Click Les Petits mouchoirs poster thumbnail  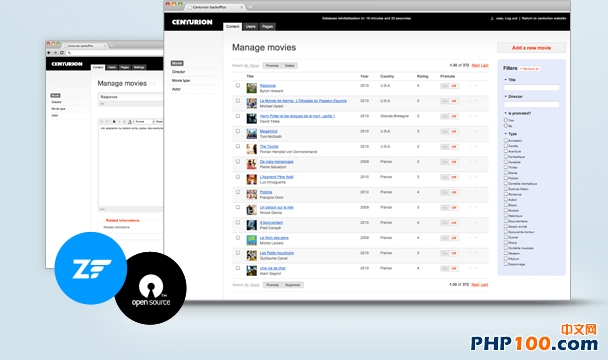pyautogui.click(x=252, y=255)
